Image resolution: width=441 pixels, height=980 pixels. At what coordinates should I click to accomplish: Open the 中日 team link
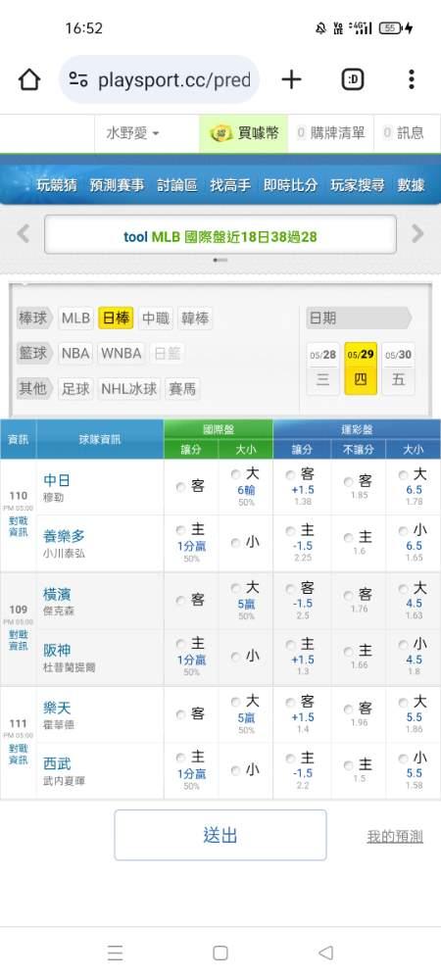tap(57, 480)
